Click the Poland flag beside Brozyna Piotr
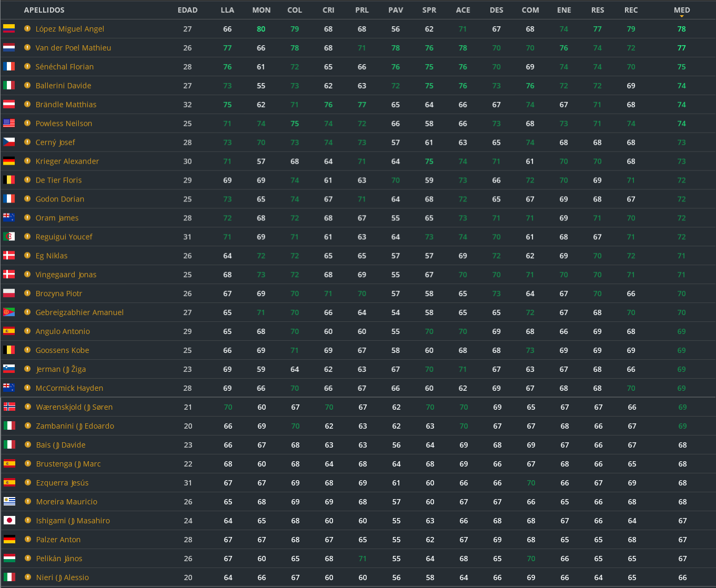Viewport: 716px width, 588px height. (x=9, y=293)
